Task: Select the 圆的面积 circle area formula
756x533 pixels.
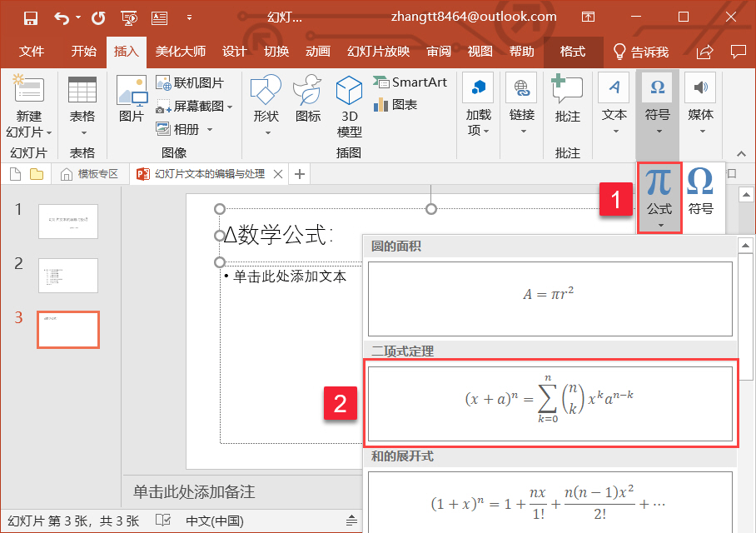Action: 550,294
